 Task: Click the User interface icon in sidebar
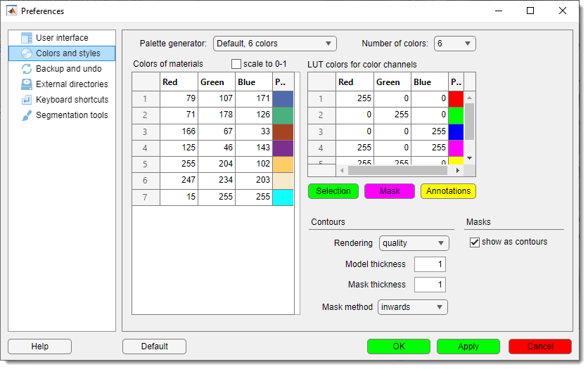[27, 38]
